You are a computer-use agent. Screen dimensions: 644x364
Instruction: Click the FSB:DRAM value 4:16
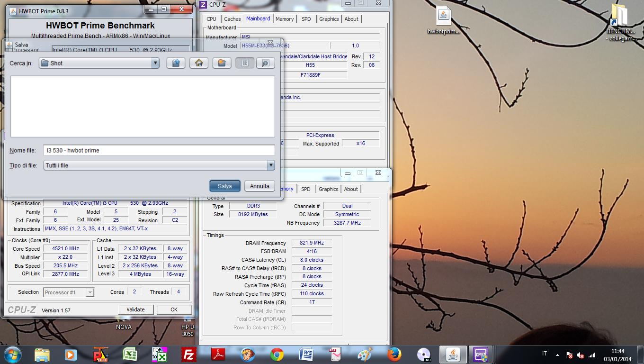coord(312,251)
